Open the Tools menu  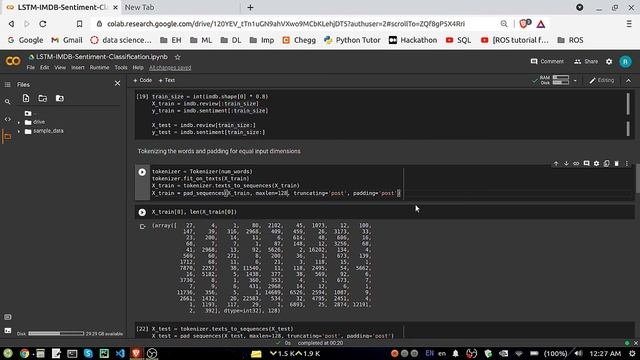point(121,68)
